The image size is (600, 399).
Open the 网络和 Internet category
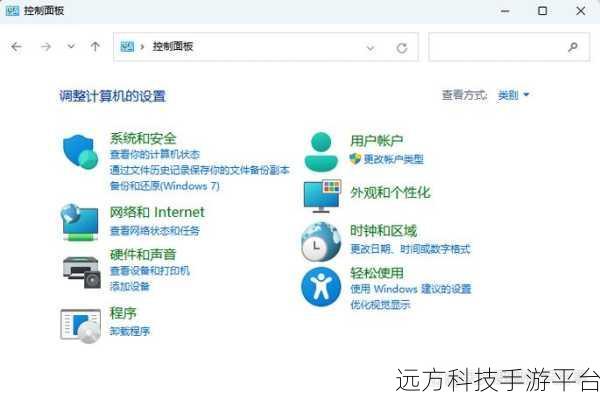point(157,212)
